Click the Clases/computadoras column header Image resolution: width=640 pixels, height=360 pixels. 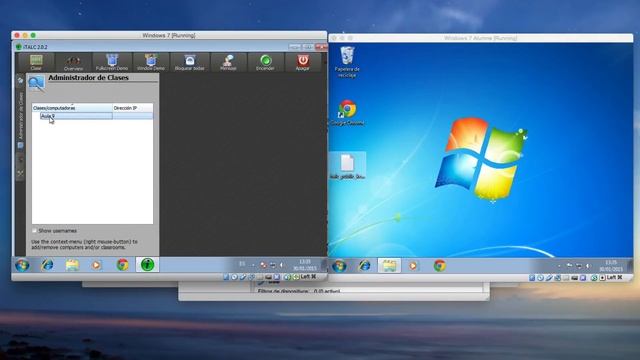pos(72,108)
